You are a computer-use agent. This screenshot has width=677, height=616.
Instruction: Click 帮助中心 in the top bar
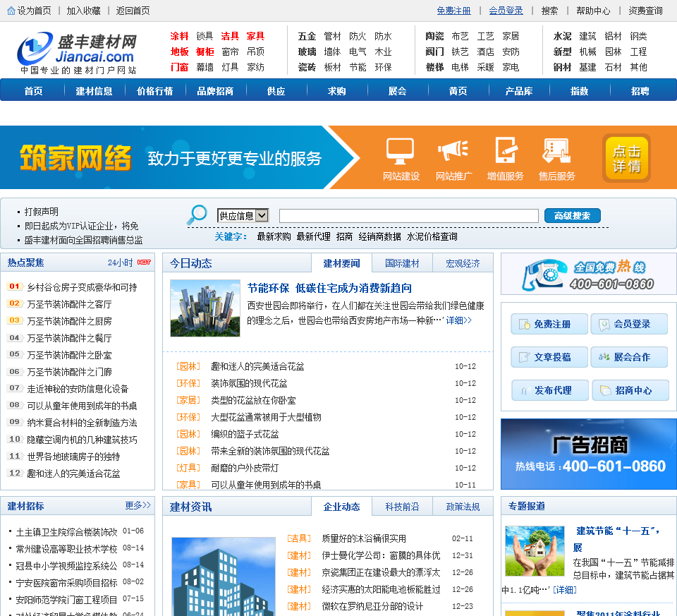pyautogui.click(x=593, y=11)
